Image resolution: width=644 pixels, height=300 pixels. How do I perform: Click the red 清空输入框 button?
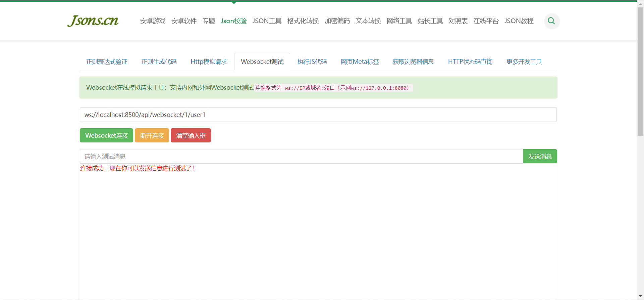coord(191,135)
